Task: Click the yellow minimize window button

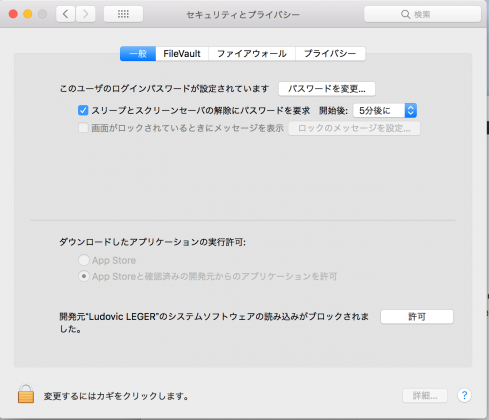Action: pyautogui.click(x=28, y=14)
